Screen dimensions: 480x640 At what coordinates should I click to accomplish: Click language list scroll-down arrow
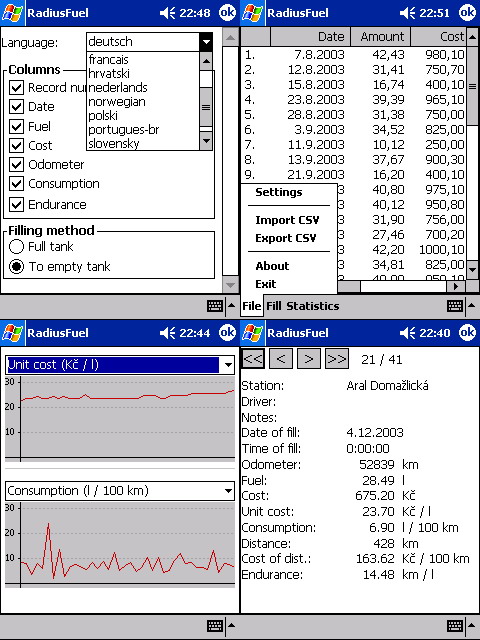(206, 141)
